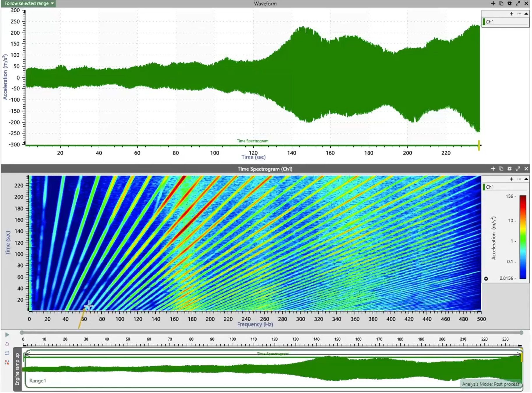The width and height of the screenshot is (532, 393).
Task: Open the color scale settings gear
Action: [x=486, y=279]
